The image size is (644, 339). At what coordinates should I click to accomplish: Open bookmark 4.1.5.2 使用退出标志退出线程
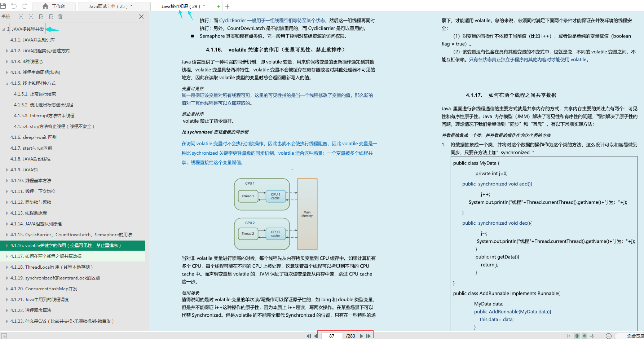[44, 105]
